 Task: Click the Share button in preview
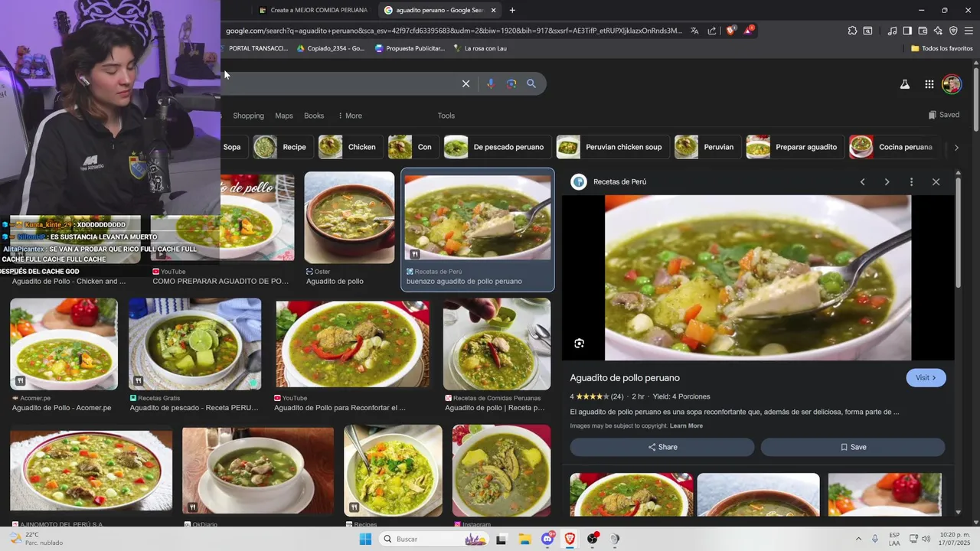(662, 447)
